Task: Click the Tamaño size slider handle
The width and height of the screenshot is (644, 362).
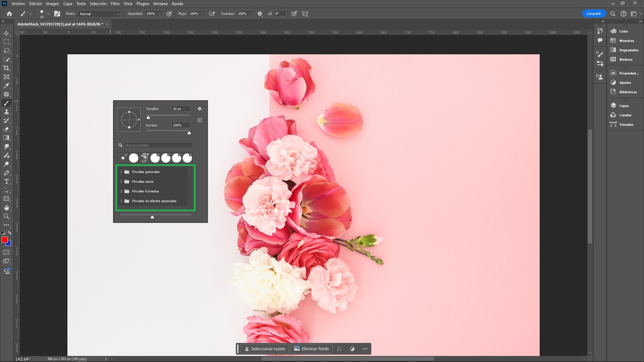Action: [x=148, y=117]
